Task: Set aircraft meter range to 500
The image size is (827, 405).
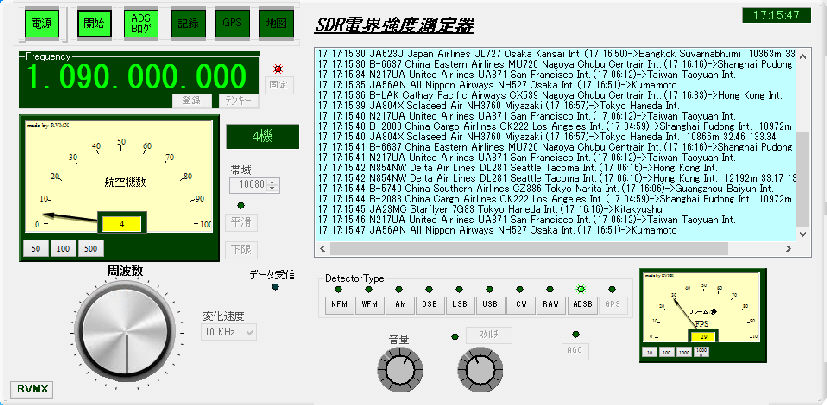Action: pos(91,246)
